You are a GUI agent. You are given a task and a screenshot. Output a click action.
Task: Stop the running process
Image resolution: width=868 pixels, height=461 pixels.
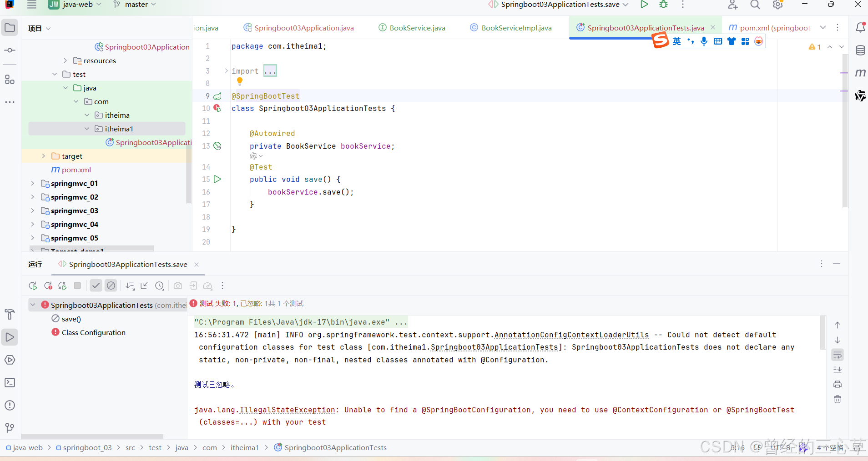tap(77, 286)
